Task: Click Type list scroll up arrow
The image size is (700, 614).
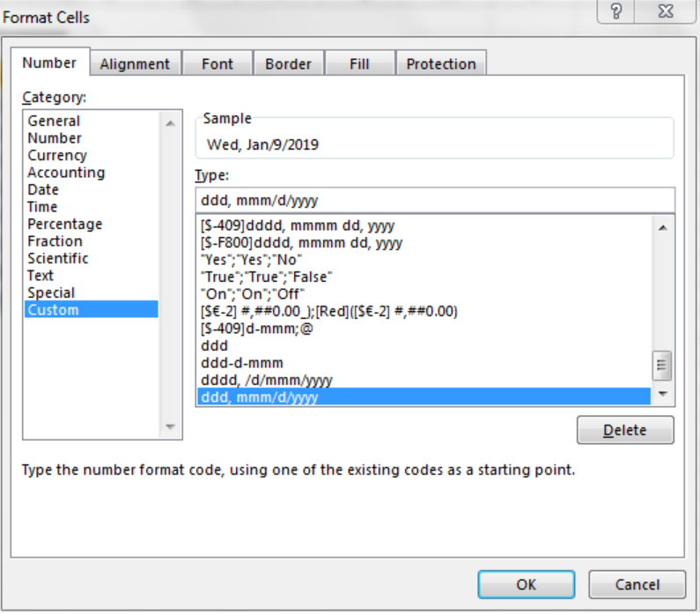Action: click(x=663, y=228)
